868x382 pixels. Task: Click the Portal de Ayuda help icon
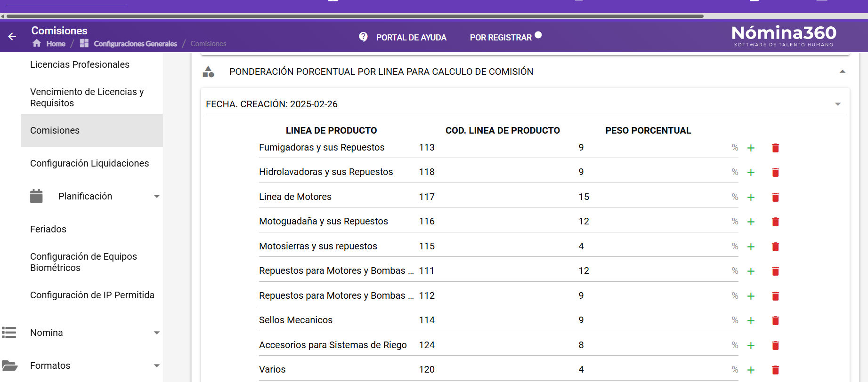click(363, 37)
